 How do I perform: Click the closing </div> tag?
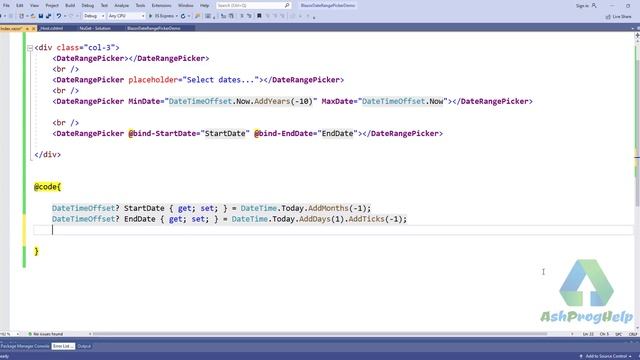48,155
